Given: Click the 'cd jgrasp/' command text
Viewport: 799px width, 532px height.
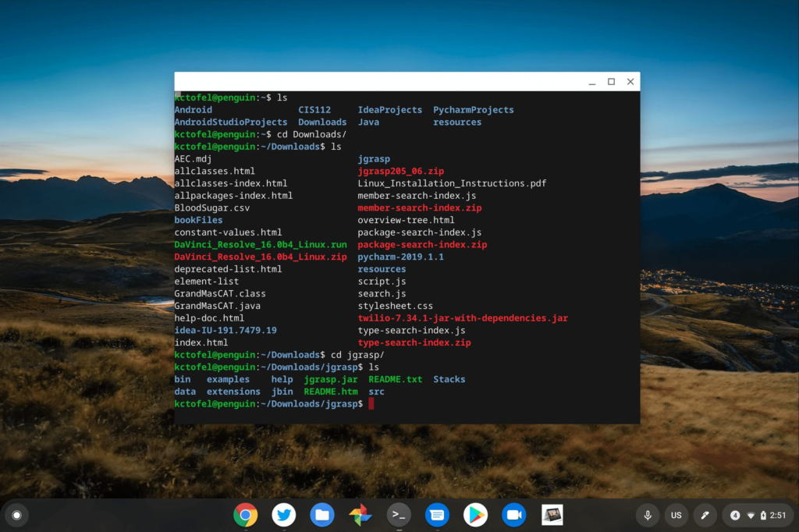Looking at the screenshot, I should click(357, 355).
